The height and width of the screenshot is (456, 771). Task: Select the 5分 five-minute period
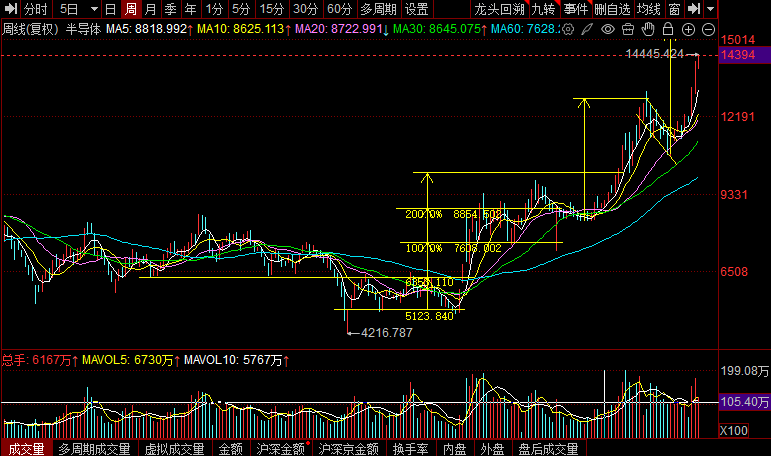(240, 9)
